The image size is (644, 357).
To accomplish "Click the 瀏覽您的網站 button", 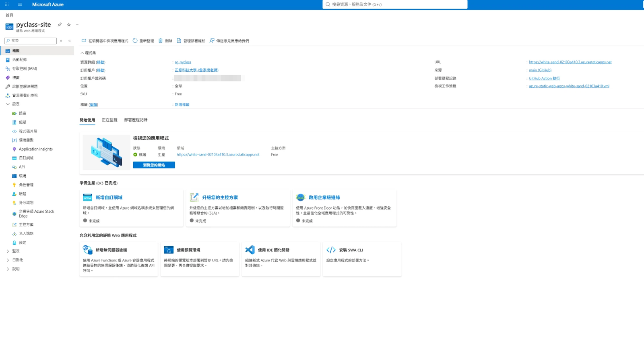I will [x=154, y=165].
